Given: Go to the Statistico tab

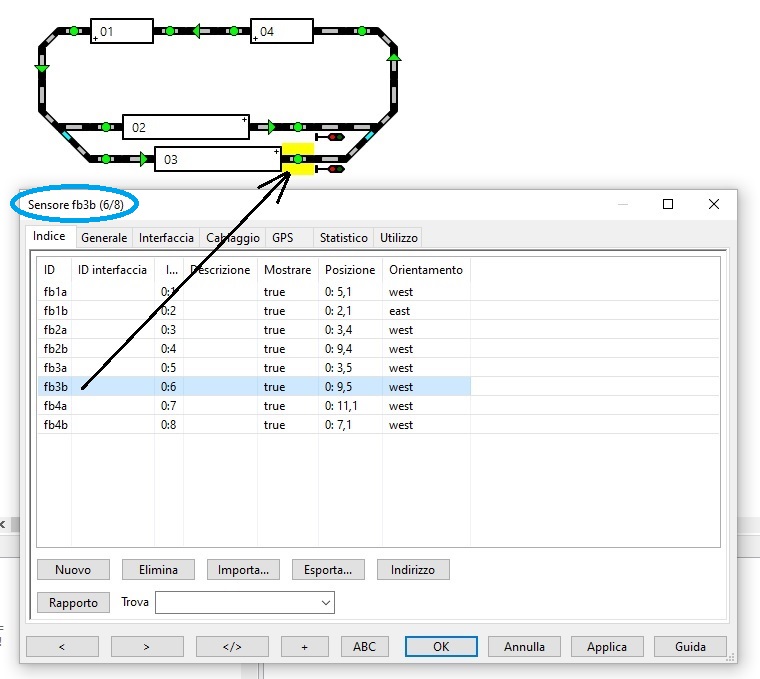Looking at the screenshot, I should 343,238.
